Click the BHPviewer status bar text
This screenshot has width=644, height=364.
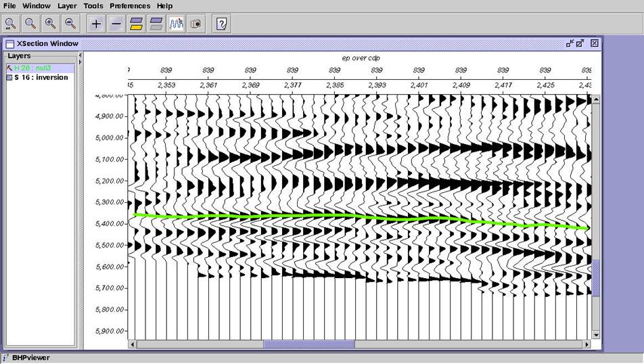[x=31, y=358]
